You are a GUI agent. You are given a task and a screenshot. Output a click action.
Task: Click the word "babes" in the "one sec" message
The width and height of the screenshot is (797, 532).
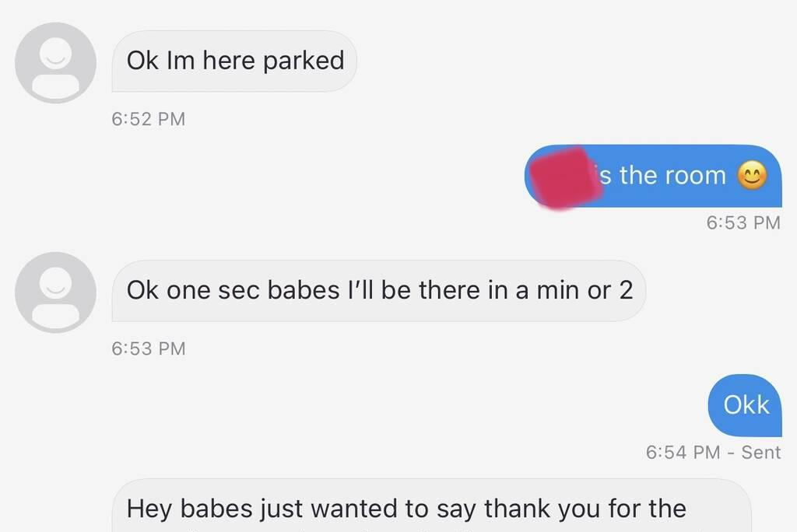pos(304,290)
